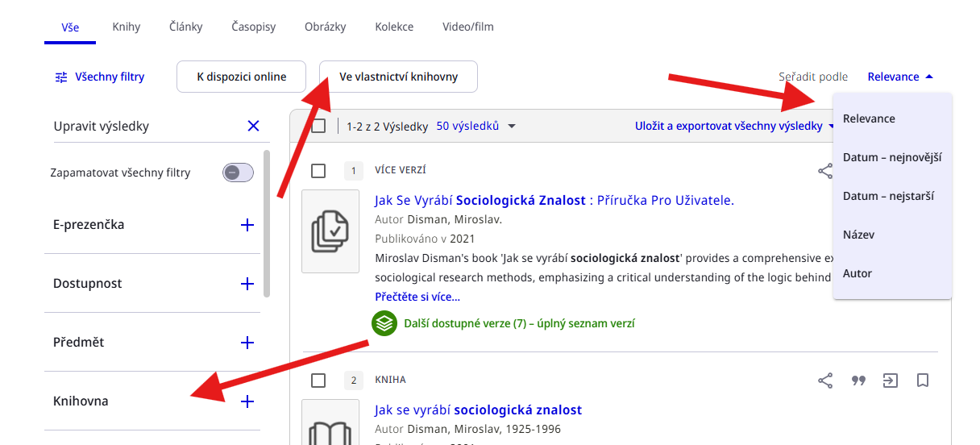Click the VÍCE VERZÍ label

coord(401,171)
